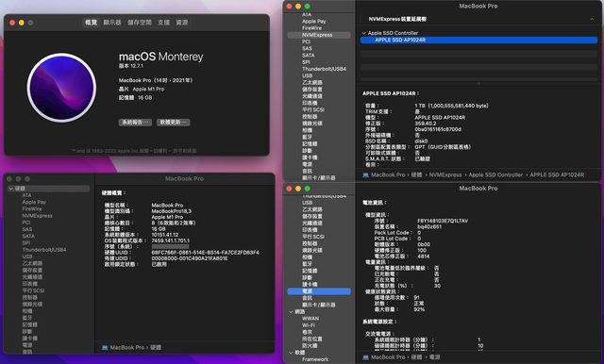
Task: Click the capacity value 1 TB (1,000,555,581,440 byte)
Action: point(451,106)
